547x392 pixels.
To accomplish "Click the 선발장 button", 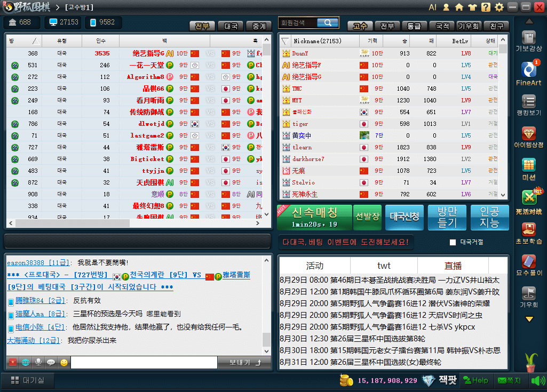I will (367, 218).
